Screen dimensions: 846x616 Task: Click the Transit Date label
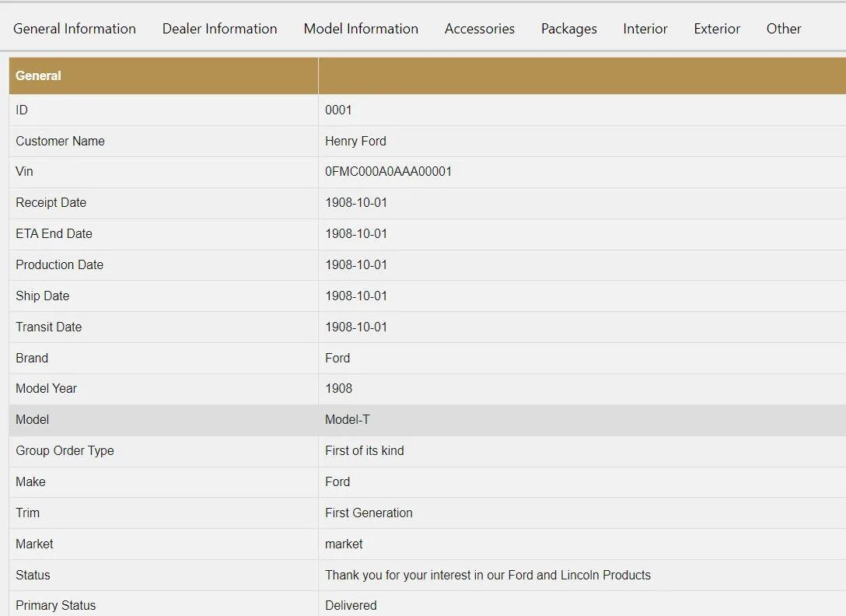coord(48,327)
